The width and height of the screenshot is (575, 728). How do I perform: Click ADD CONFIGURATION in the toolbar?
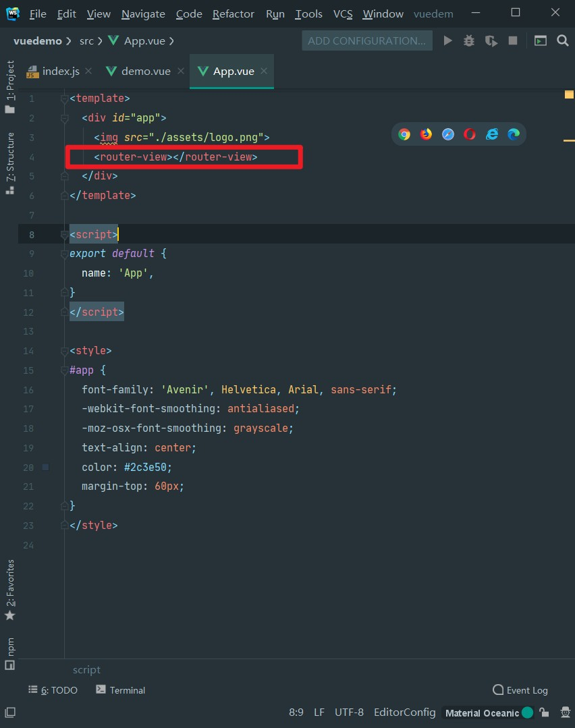[366, 40]
